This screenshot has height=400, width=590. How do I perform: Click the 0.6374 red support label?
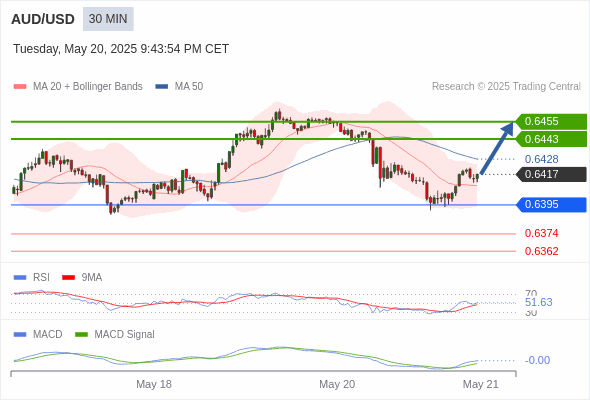[541, 233]
